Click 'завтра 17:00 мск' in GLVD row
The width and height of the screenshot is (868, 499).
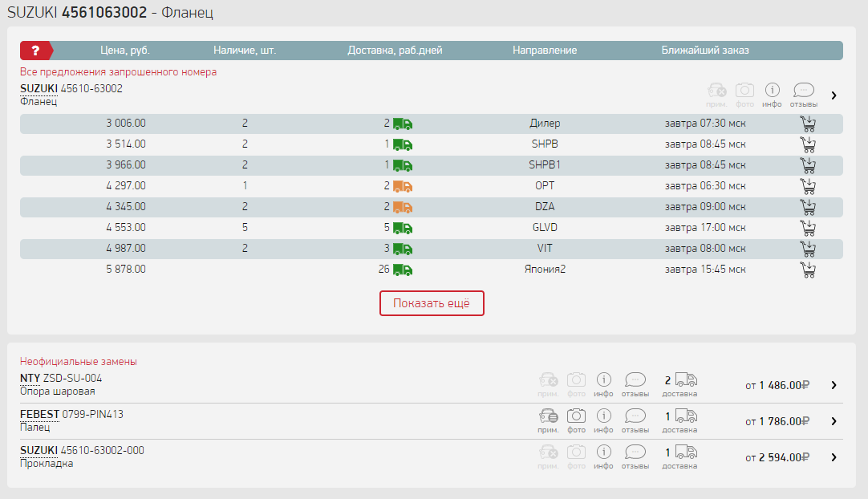point(705,228)
